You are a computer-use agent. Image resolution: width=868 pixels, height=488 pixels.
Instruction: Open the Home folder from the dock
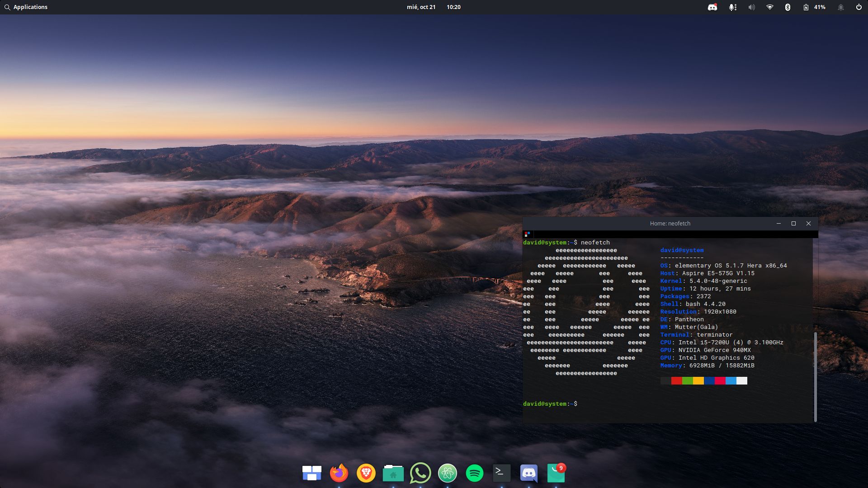point(393,474)
